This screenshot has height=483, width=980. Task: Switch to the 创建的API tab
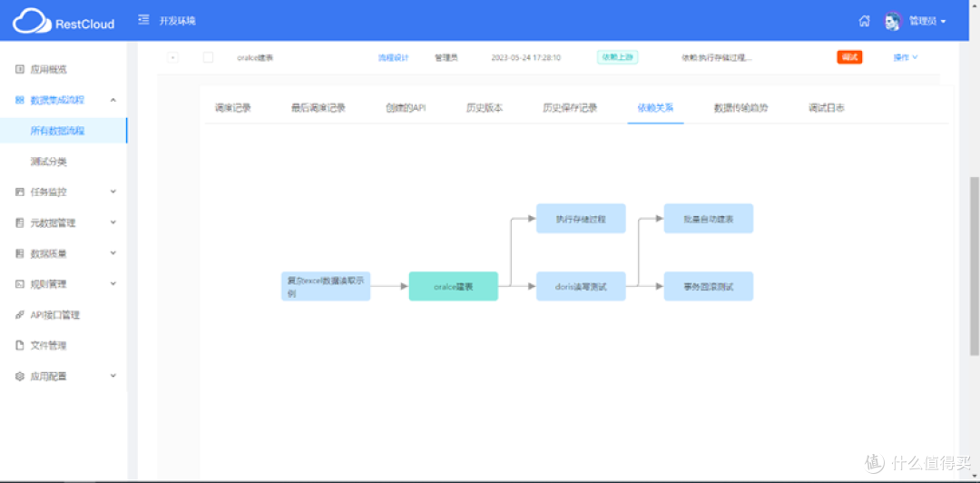(406, 108)
